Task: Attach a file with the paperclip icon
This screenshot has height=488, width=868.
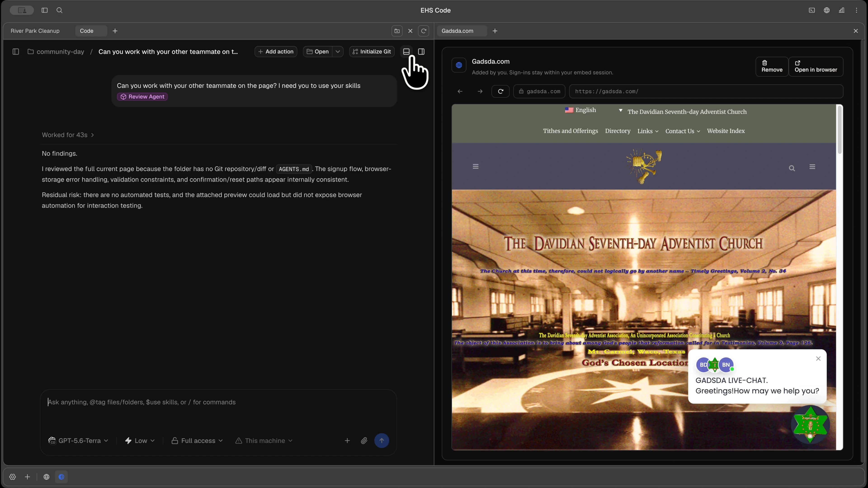Action: pos(364,441)
